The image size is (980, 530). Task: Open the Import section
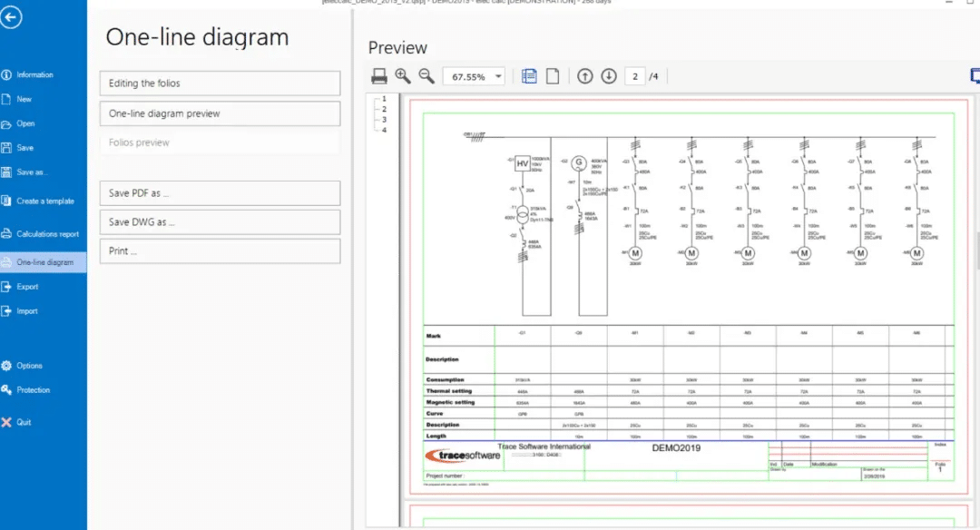(x=27, y=311)
